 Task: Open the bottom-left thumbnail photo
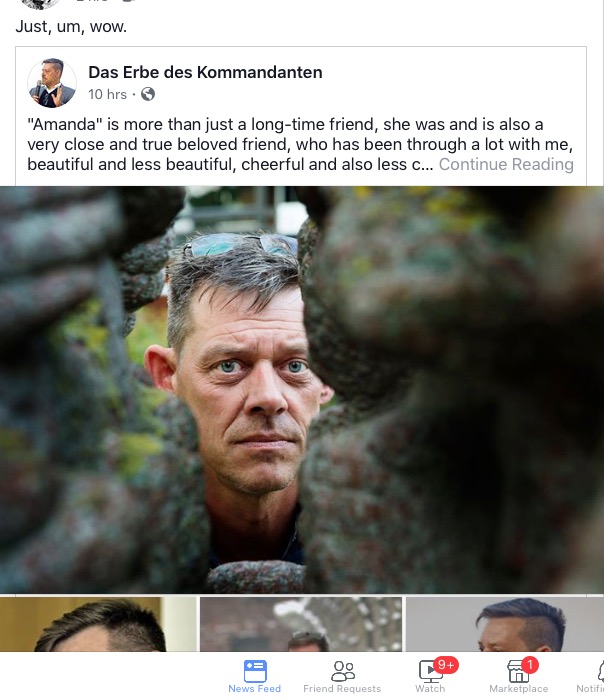click(98, 624)
